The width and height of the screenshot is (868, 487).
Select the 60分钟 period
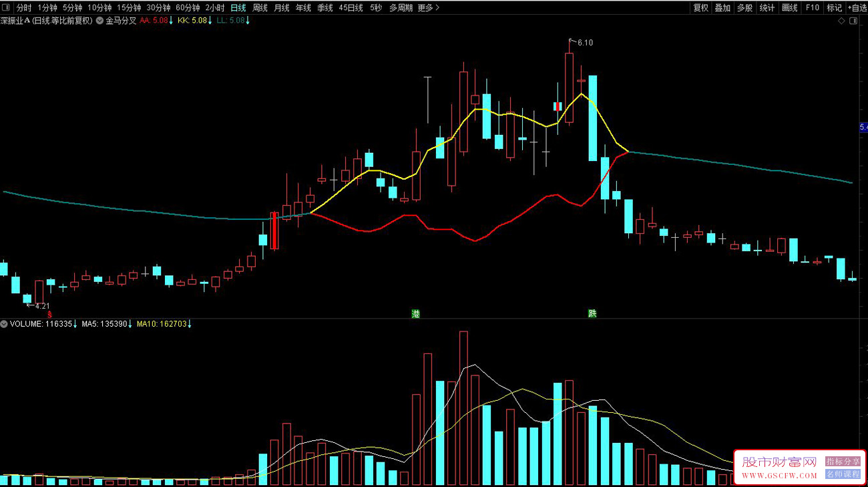[x=188, y=8]
